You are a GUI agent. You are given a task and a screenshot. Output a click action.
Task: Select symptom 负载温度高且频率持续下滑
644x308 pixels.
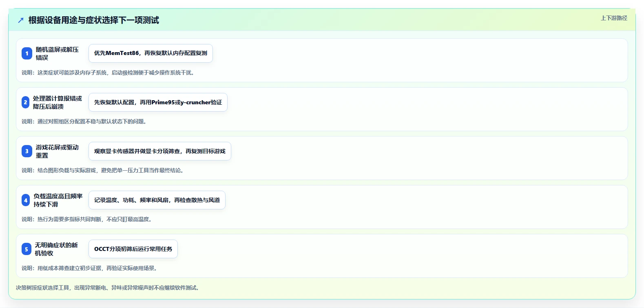click(x=58, y=200)
